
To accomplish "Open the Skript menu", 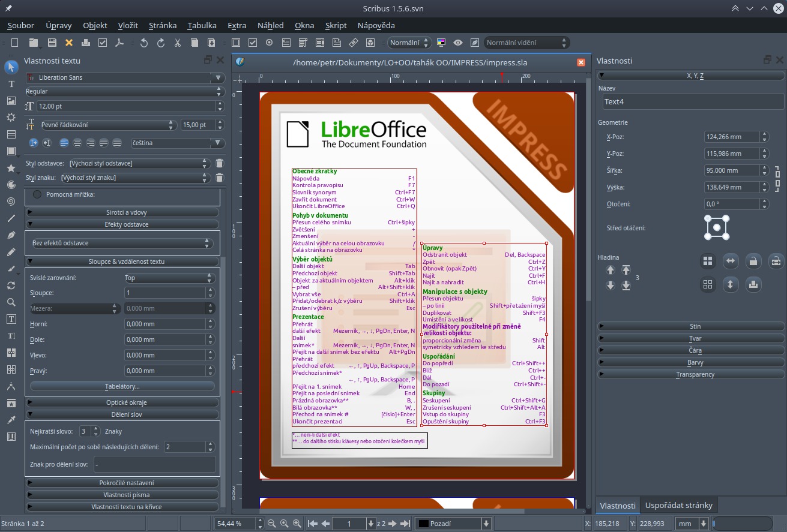I will 336,25.
